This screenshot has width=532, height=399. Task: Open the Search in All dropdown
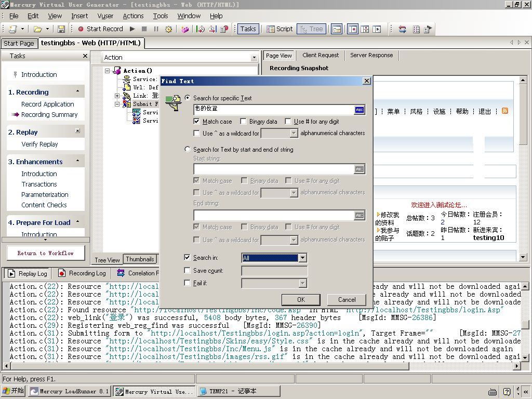[x=303, y=258]
